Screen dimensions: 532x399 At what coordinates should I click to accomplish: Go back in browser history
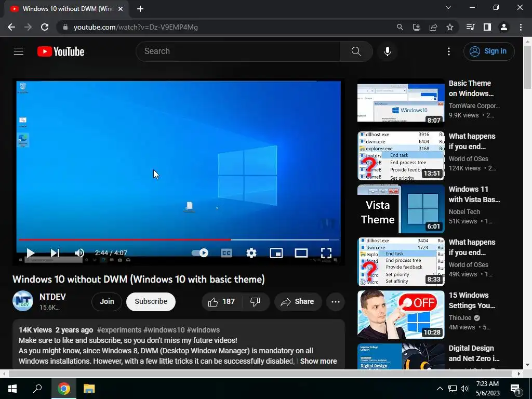[11, 27]
